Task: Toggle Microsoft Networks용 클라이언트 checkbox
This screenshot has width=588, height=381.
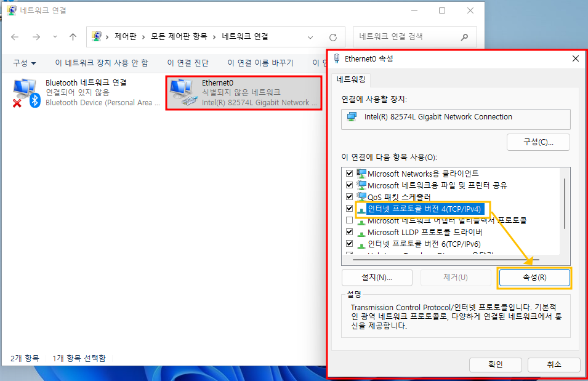Action: tap(349, 173)
